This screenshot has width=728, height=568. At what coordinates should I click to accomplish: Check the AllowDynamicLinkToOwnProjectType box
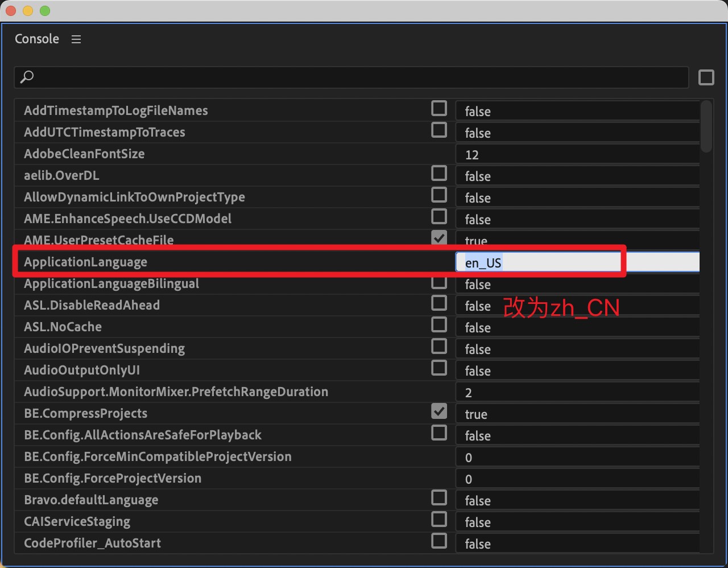(x=439, y=195)
